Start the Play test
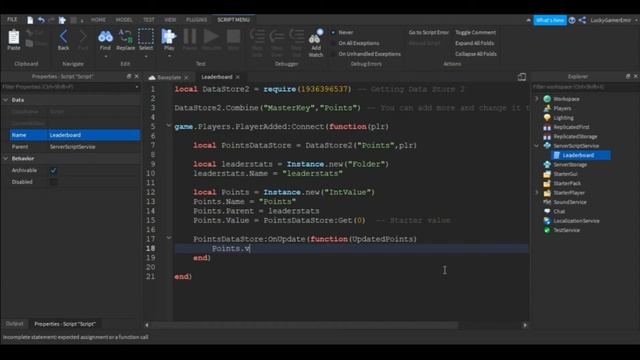The width and height of the screenshot is (640, 360). [169, 36]
